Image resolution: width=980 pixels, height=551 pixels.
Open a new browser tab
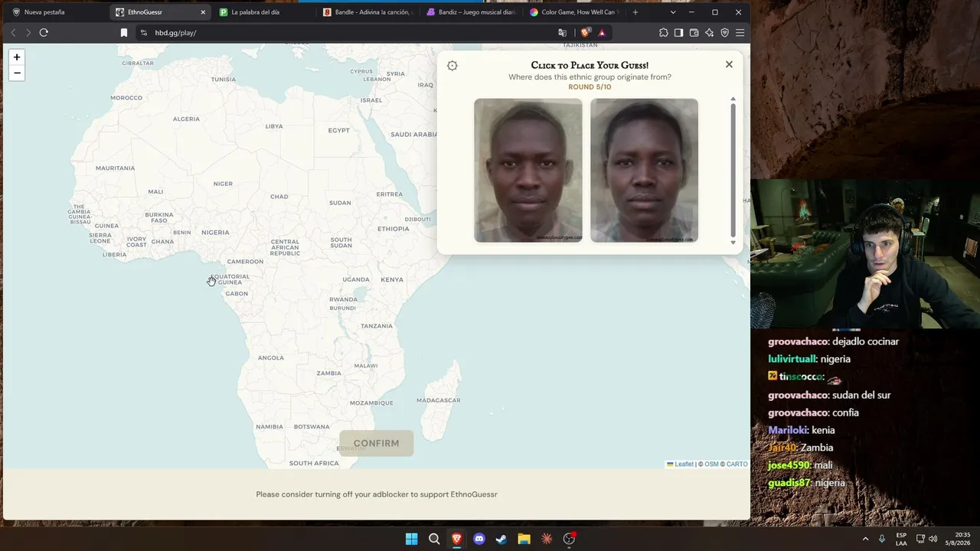coord(635,12)
